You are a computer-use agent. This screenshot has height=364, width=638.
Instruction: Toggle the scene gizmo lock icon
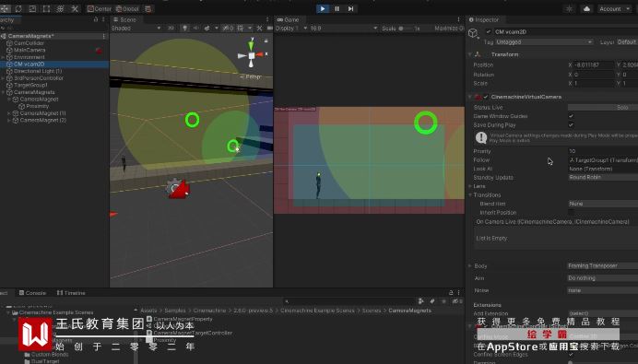266,41
